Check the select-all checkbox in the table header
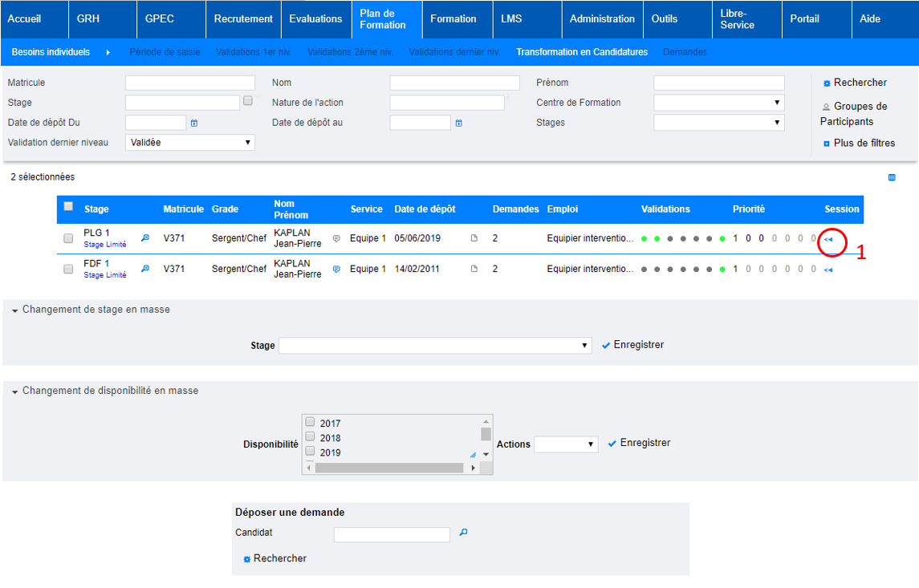Viewport: 919px width, 588px height. point(68,206)
